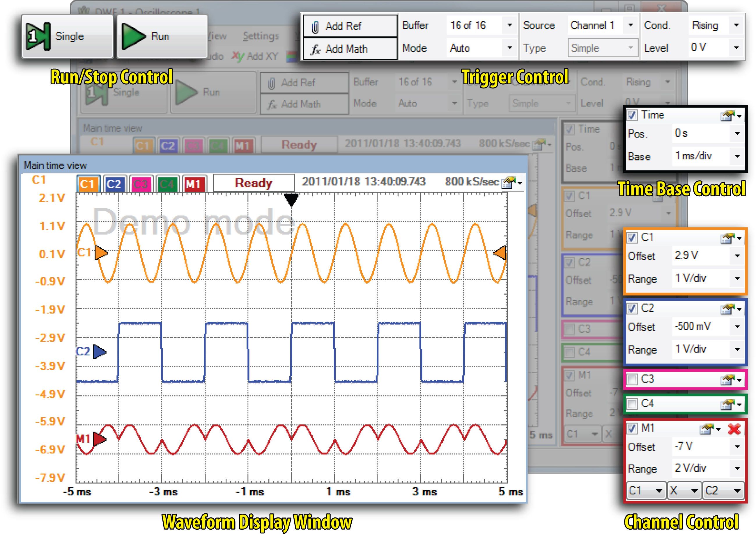Click the 2011/01/18 13:40:09.743 timestamp in waveform window

click(364, 181)
